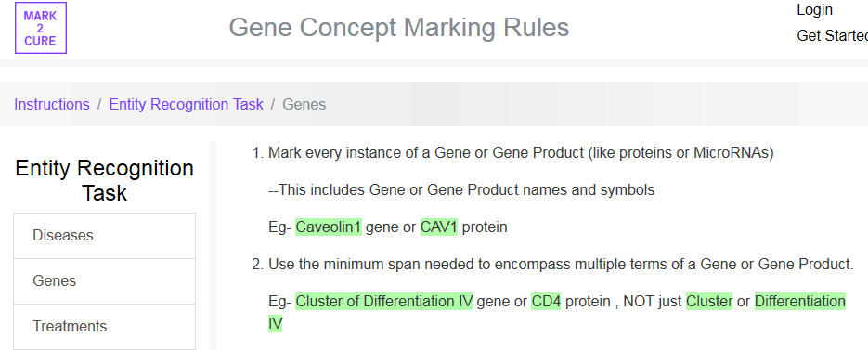This screenshot has height=350, width=868.
Task: Click highlighted Cluster of Differentiation IV
Action: pyautogui.click(x=383, y=302)
